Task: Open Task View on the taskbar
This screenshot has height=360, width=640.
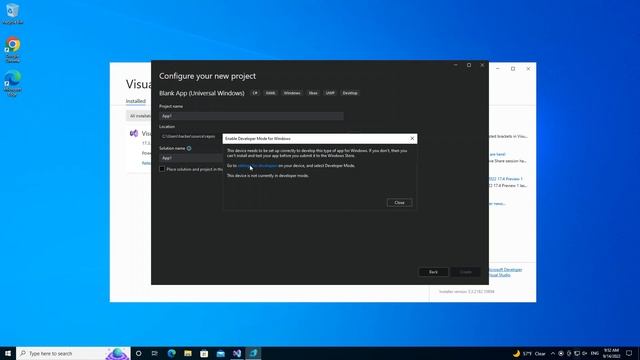Action: 155,353
